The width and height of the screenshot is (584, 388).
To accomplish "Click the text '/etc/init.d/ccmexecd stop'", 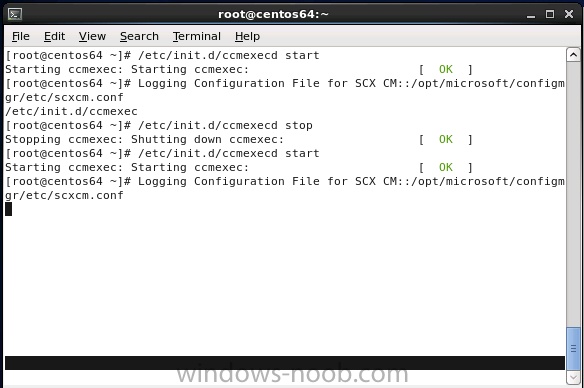I will 225,125.
